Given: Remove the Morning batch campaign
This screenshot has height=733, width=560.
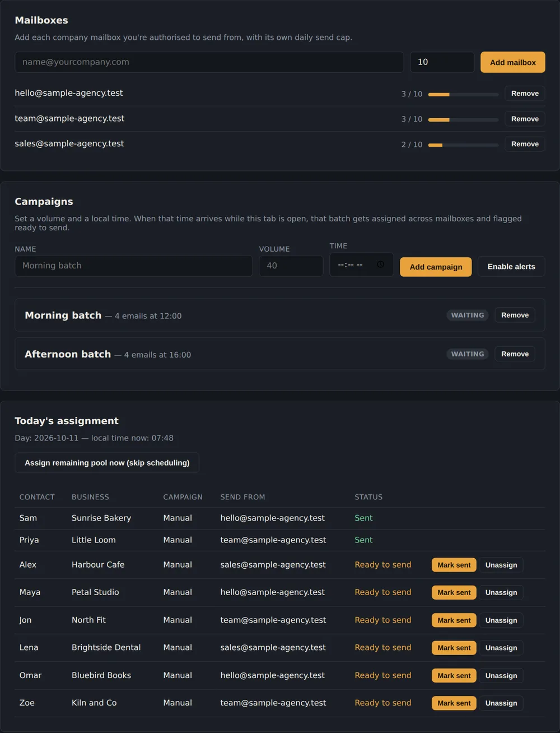Looking at the screenshot, I should point(515,315).
